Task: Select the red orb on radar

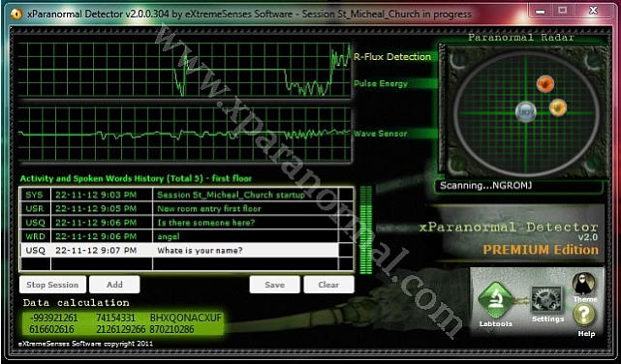Action: pos(545,84)
